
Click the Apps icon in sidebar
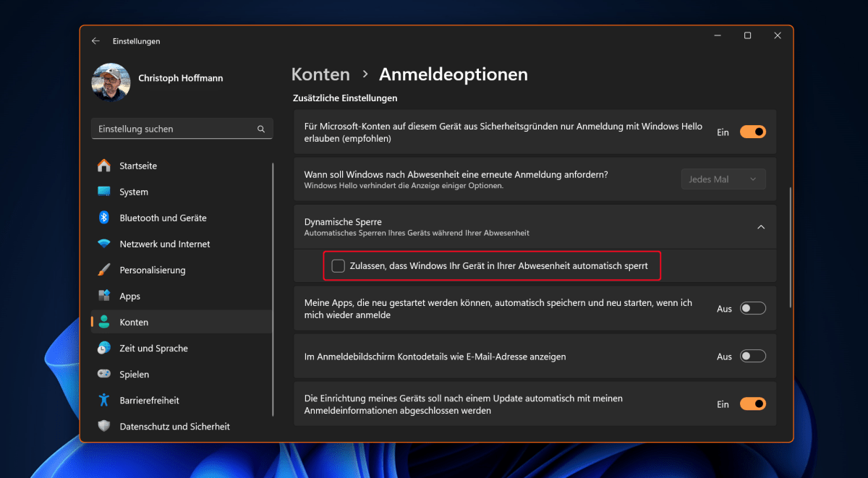pos(104,296)
